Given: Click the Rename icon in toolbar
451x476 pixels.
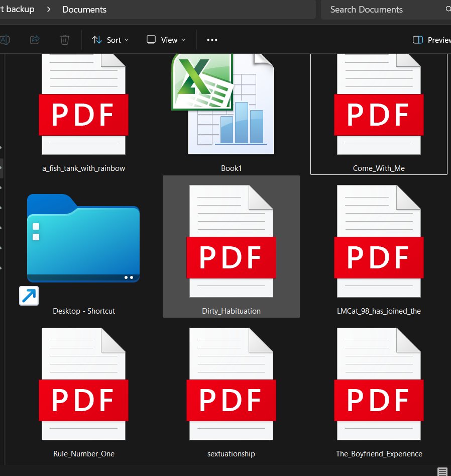Looking at the screenshot, I should click(5, 40).
